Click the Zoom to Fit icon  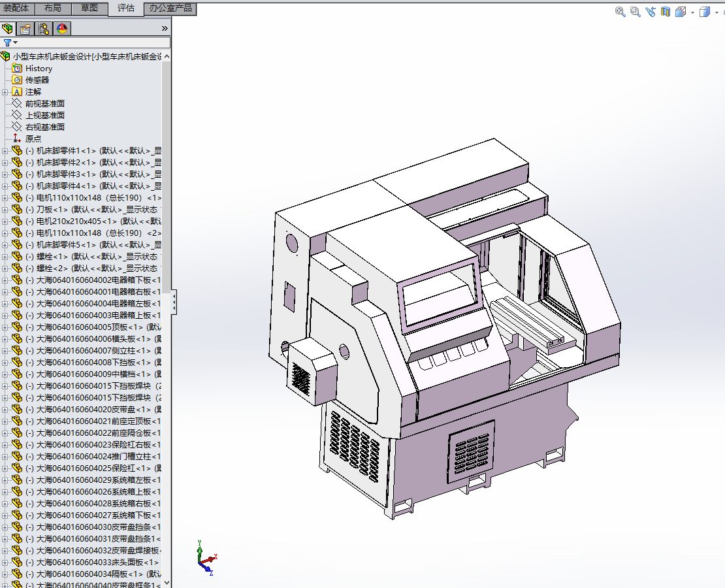point(620,12)
